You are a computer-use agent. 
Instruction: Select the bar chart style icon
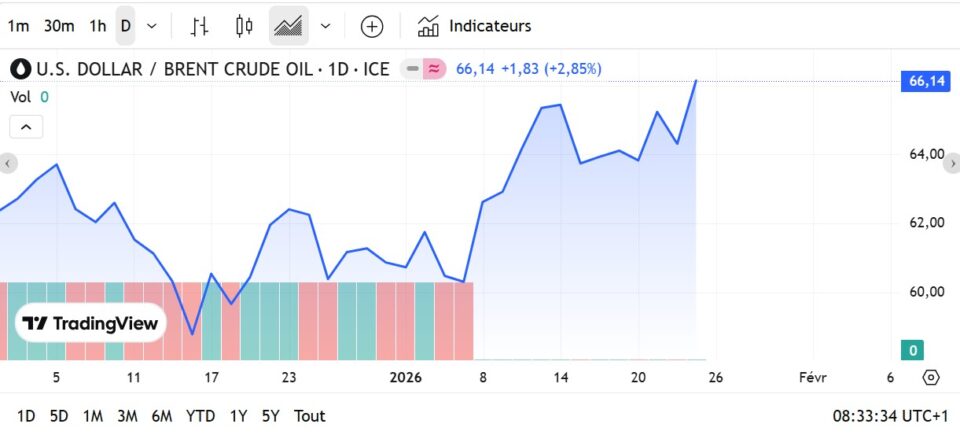200,26
